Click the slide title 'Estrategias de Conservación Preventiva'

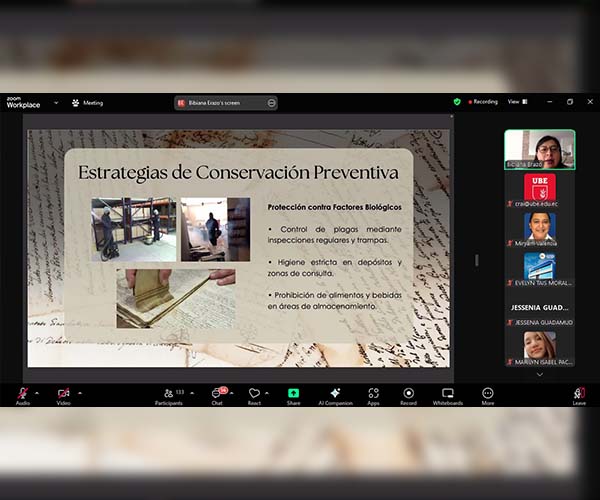[x=238, y=173]
